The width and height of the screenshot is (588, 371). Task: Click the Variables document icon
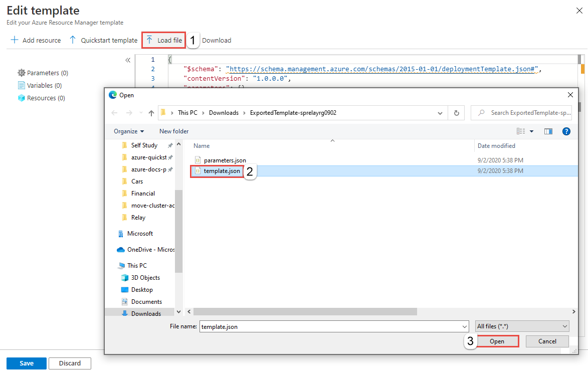point(22,86)
